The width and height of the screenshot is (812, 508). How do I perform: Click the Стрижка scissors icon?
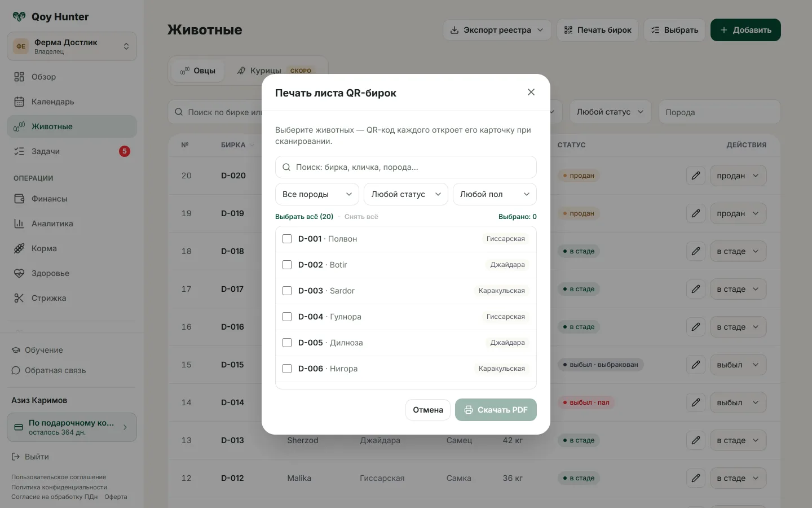point(19,298)
